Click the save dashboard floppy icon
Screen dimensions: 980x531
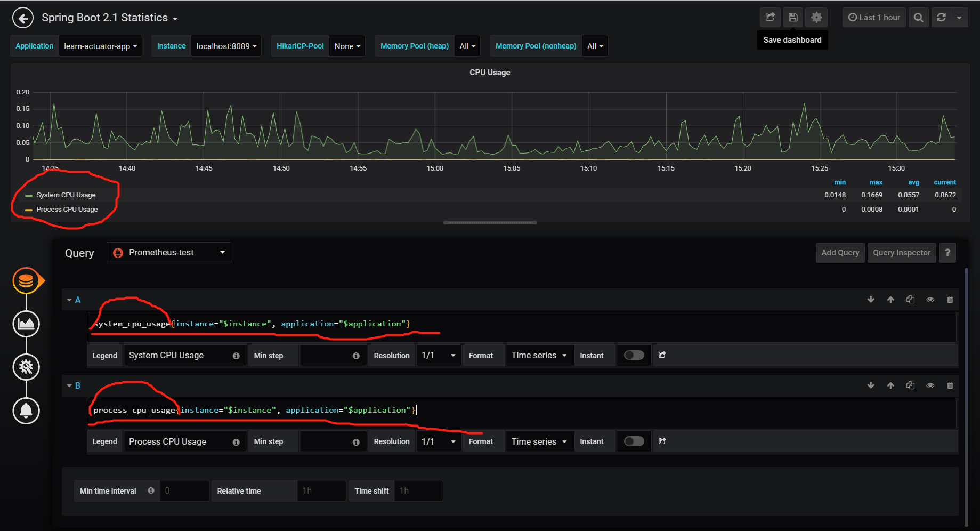pyautogui.click(x=793, y=17)
